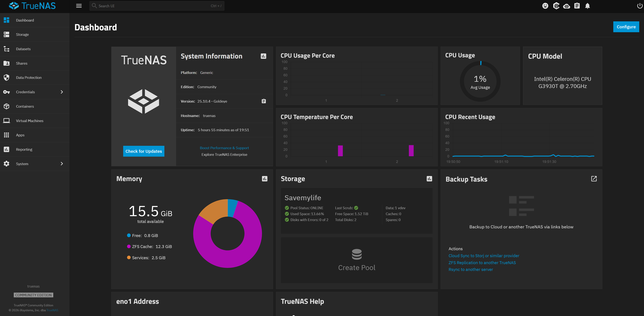This screenshot has width=644, height=316.
Task: Click the Savemylife pool name
Action: tap(303, 198)
